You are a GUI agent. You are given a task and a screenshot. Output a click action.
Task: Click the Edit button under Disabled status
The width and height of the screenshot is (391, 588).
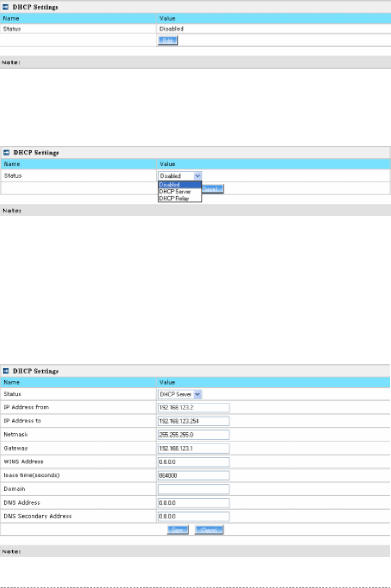click(x=168, y=41)
